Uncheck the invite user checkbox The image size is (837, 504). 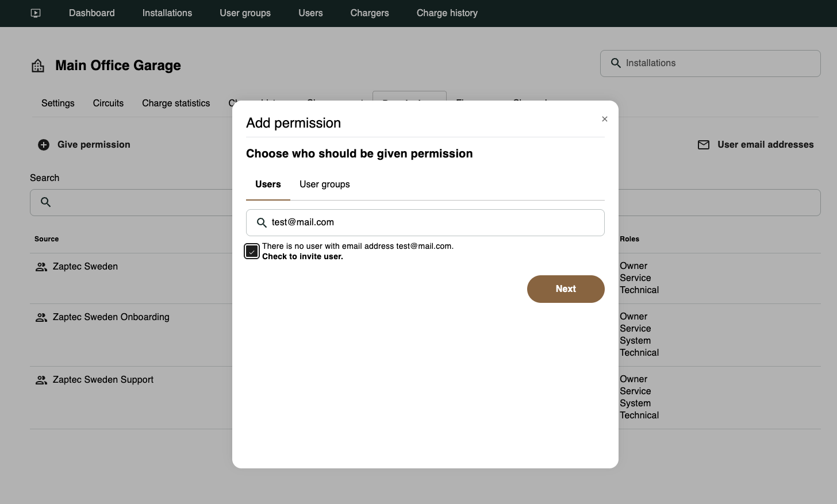point(251,251)
